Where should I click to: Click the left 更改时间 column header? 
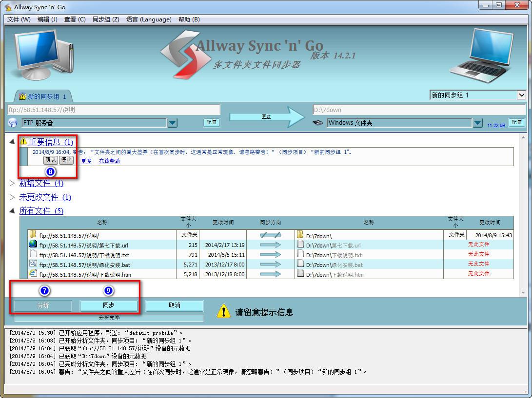tap(223, 223)
